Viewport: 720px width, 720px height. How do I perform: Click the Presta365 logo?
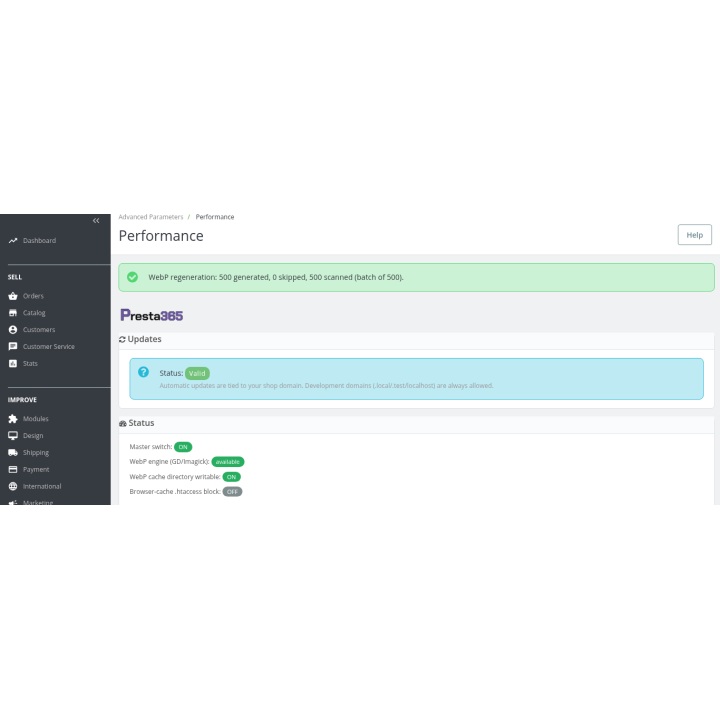tap(152, 315)
